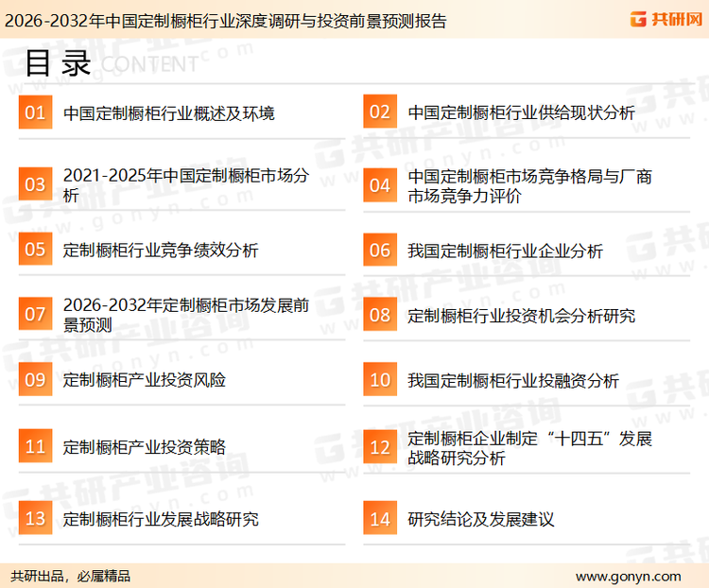Image resolution: width=709 pixels, height=588 pixels.
Task: Open chapter 研究结论及发展建议
Action: coord(481,519)
